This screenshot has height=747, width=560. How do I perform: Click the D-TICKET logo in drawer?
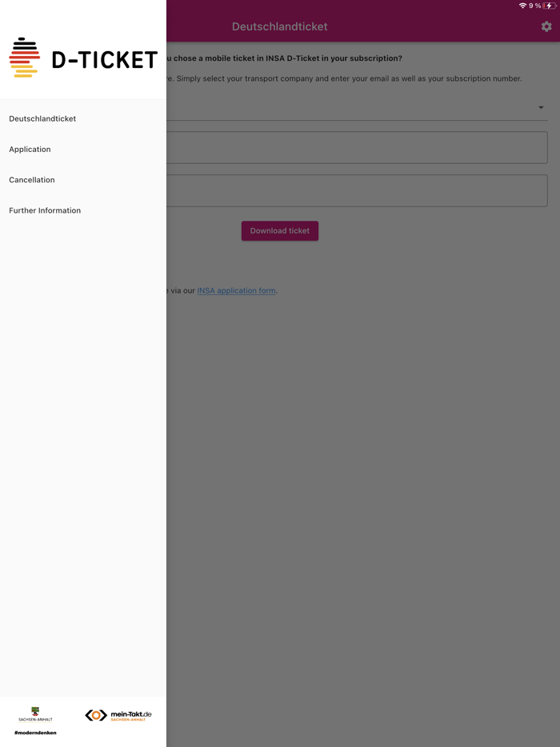click(x=83, y=58)
